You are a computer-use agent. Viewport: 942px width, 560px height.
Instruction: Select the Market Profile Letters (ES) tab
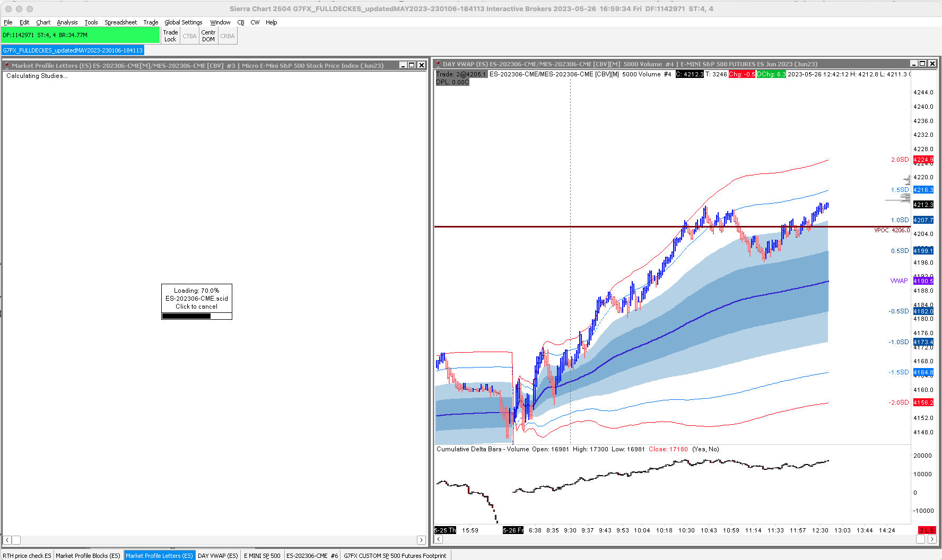tap(160, 556)
